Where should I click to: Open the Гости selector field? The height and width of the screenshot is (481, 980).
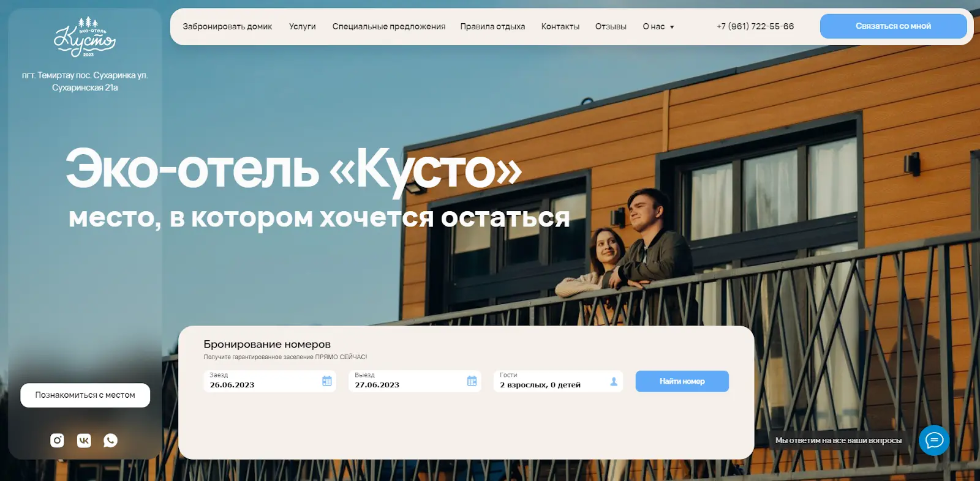[558, 381]
